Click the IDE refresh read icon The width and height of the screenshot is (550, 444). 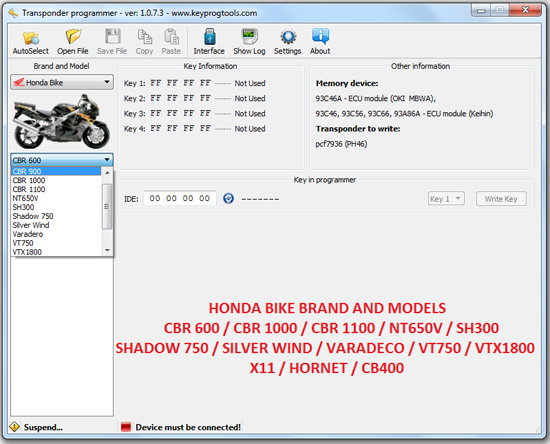(x=228, y=199)
